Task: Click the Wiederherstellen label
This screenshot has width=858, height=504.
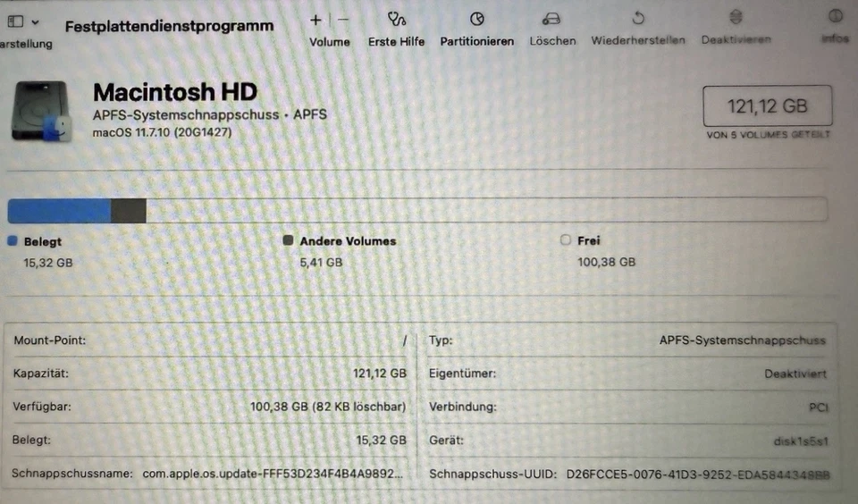Action: click(638, 40)
